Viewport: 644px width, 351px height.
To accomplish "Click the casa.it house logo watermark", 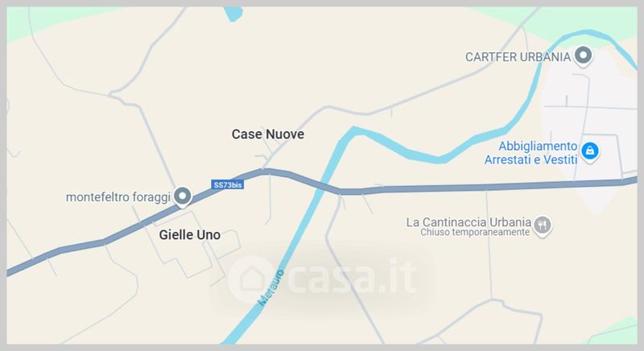I will pyautogui.click(x=252, y=279).
